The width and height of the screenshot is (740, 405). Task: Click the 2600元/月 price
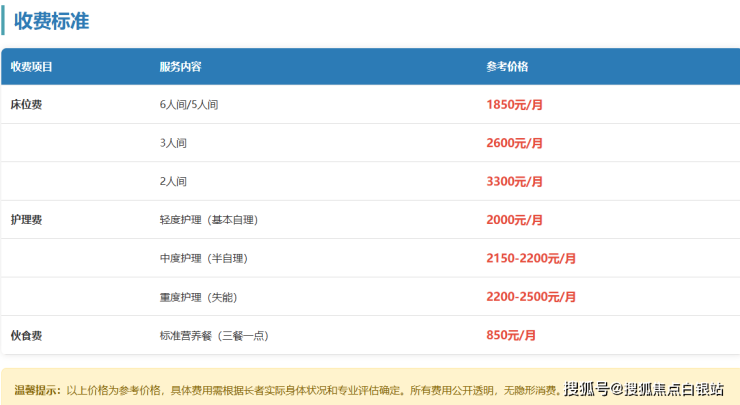pyautogui.click(x=514, y=143)
